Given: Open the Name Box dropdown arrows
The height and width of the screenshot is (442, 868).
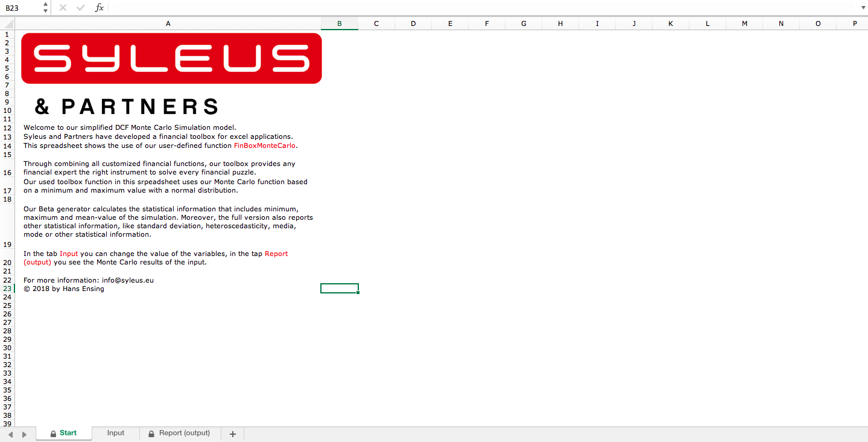Looking at the screenshot, I should point(45,8).
